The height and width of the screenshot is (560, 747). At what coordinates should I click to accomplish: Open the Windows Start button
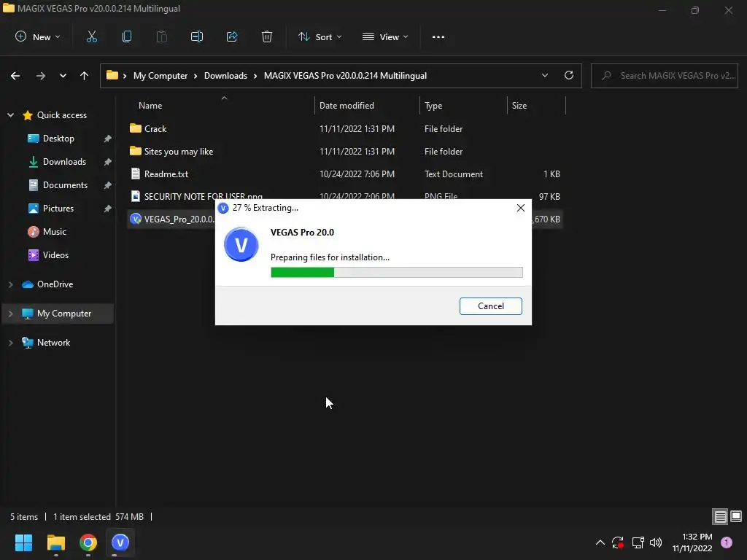pos(23,542)
